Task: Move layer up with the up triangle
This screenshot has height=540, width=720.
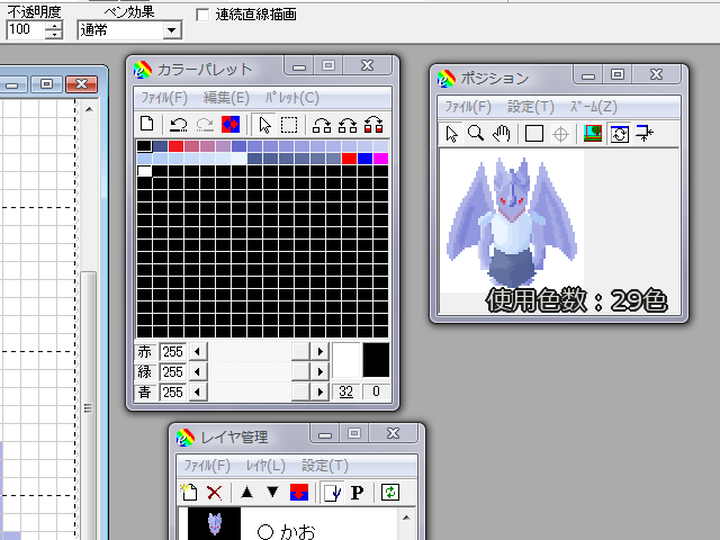Action: click(247, 492)
